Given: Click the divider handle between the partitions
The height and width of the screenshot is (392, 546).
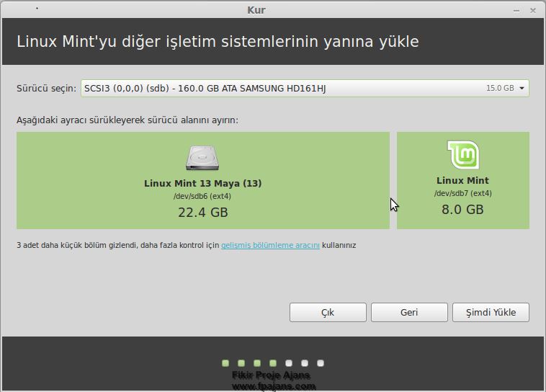Looking at the screenshot, I should coord(393,180).
